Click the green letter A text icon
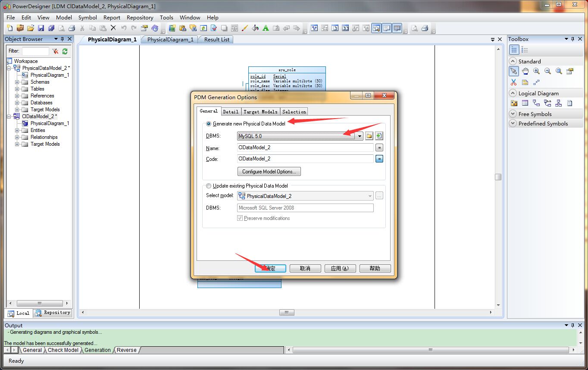 point(266,28)
